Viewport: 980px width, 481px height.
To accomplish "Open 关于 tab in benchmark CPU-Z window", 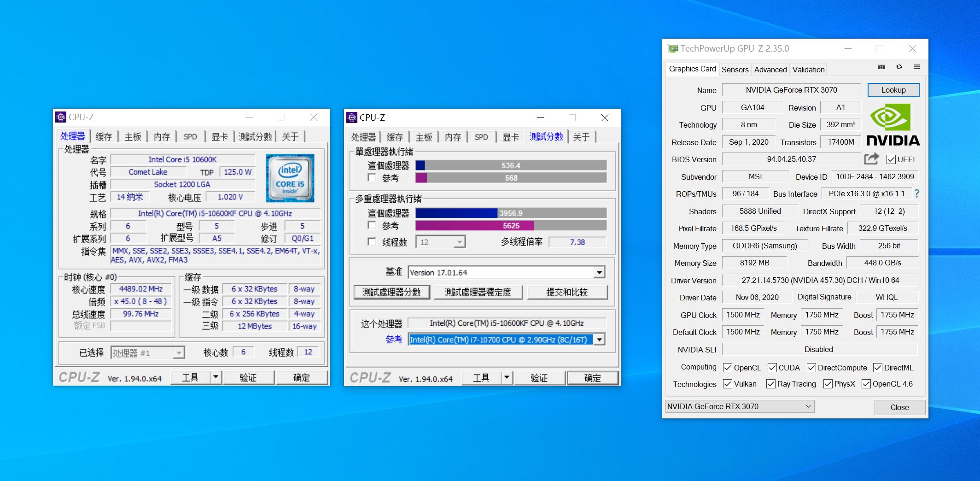I will tap(581, 137).
